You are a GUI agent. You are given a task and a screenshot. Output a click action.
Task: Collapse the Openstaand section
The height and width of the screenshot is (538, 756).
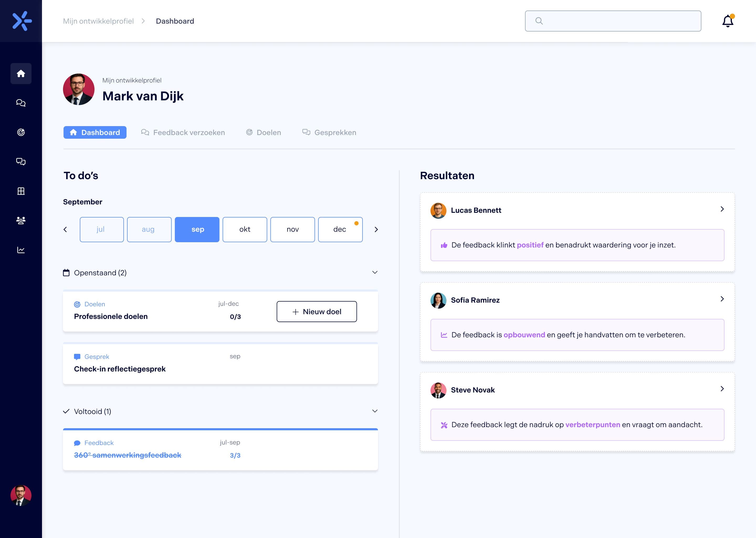coord(374,272)
